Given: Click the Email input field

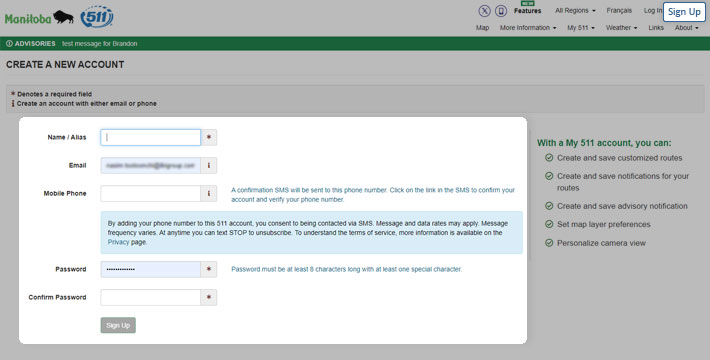Looking at the screenshot, I should [x=151, y=165].
